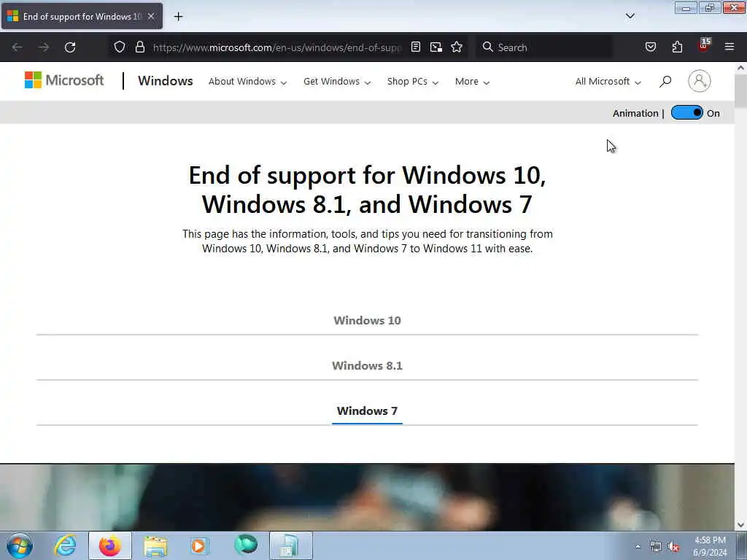Click the last open program taskbar icon
The width and height of the screenshot is (747, 560).
click(x=291, y=545)
